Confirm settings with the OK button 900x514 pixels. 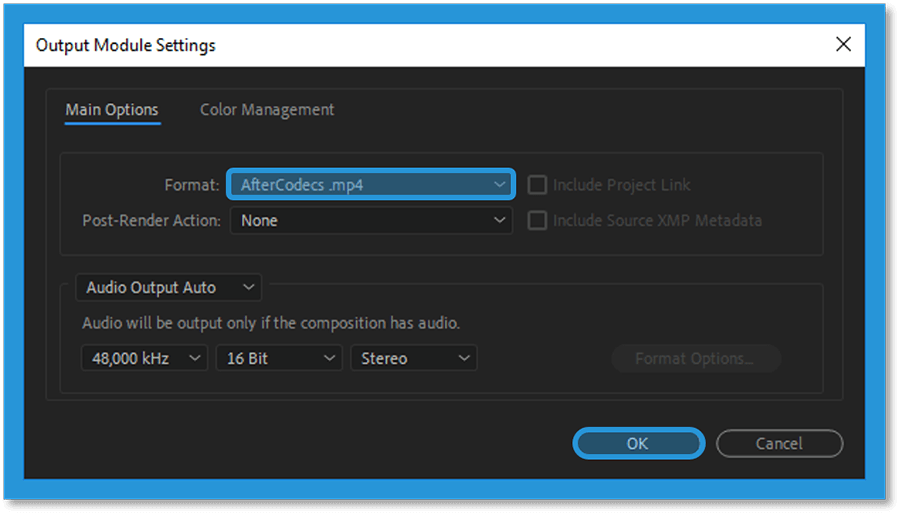coord(638,443)
